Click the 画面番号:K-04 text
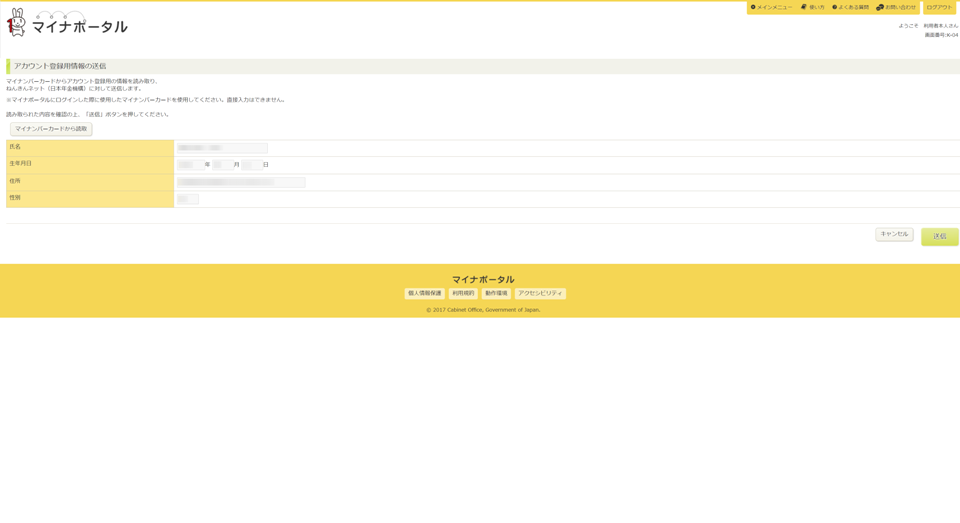This screenshot has width=960, height=523. [941, 35]
